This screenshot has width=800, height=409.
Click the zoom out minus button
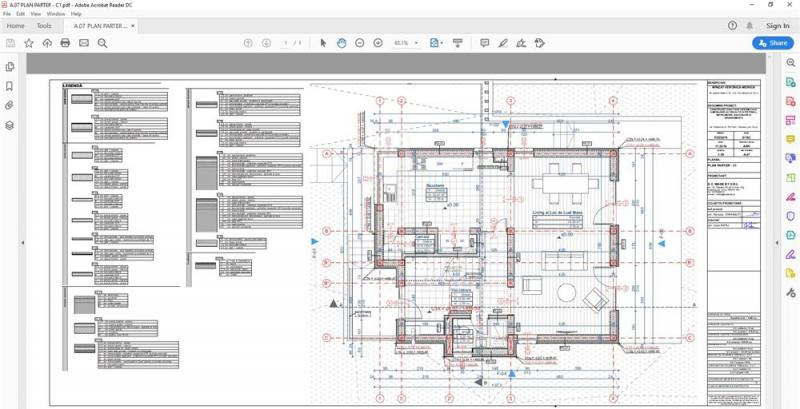[x=360, y=43]
